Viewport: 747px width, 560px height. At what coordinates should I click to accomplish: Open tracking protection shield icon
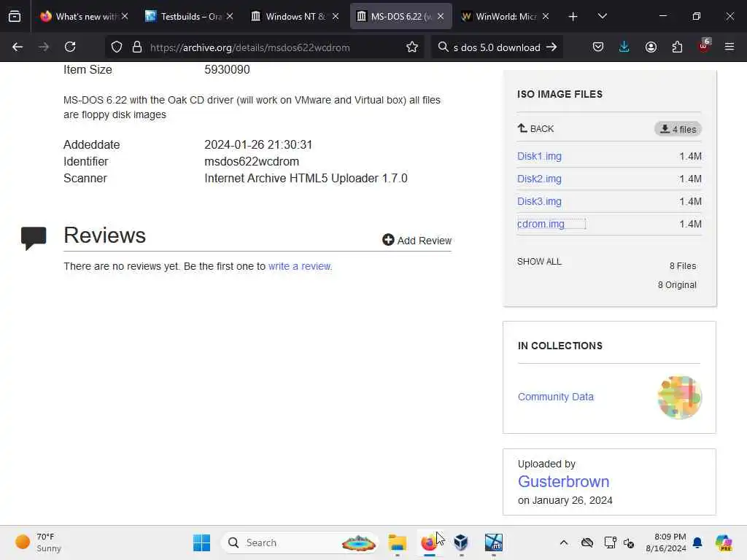click(x=117, y=47)
